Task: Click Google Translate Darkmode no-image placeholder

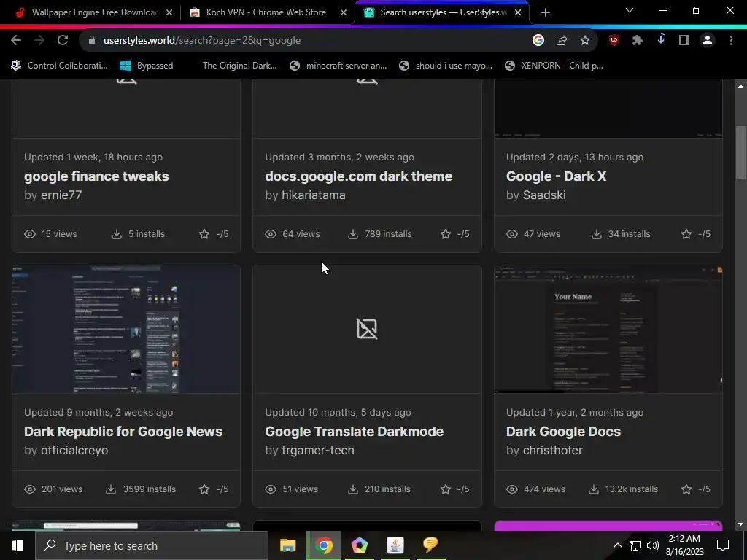Action: 367,329
